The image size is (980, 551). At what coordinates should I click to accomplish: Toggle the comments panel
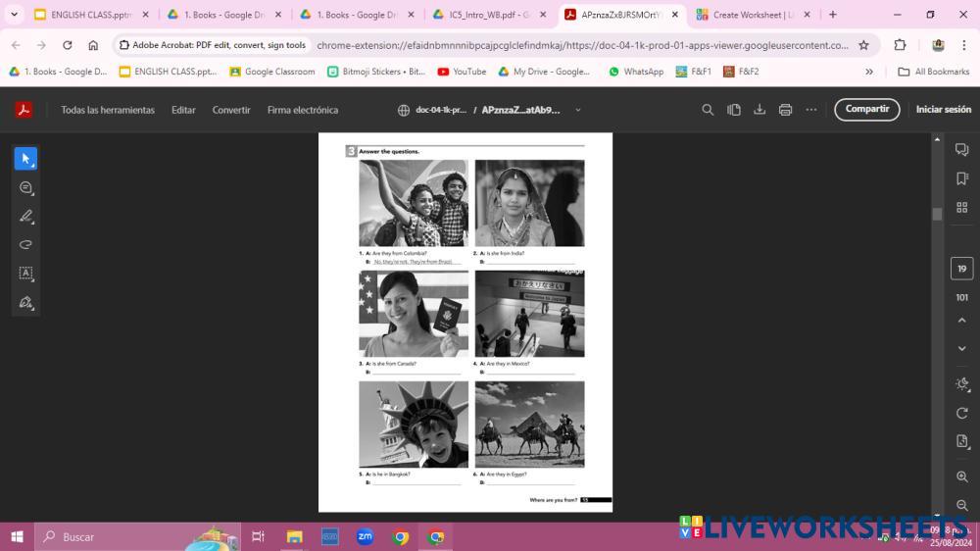tap(961, 150)
